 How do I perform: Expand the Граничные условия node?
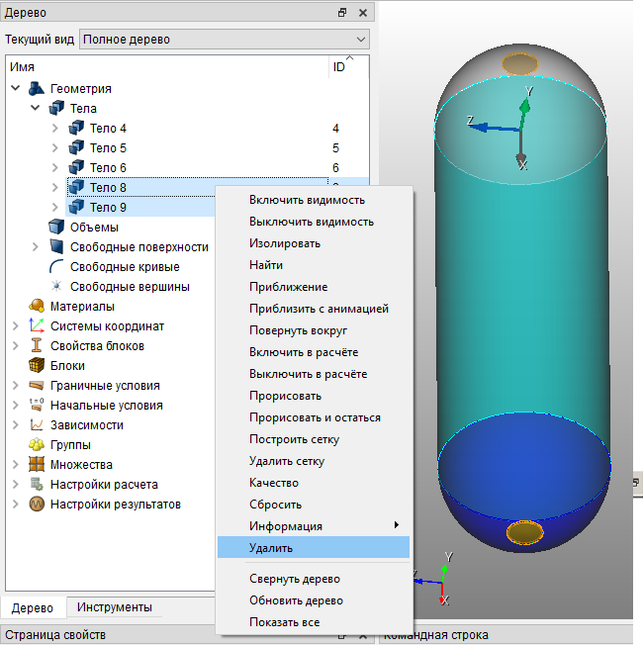click(16, 386)
